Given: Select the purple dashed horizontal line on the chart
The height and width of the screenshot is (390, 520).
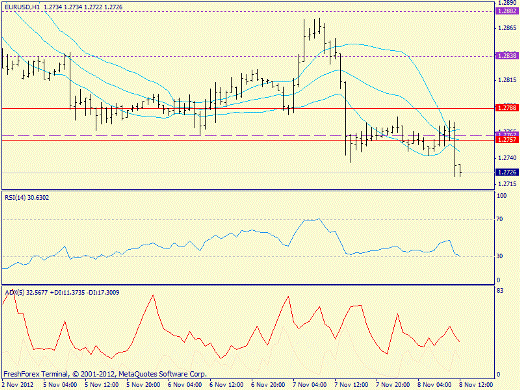Looking at the screenshot, I should tap(248, 135).
